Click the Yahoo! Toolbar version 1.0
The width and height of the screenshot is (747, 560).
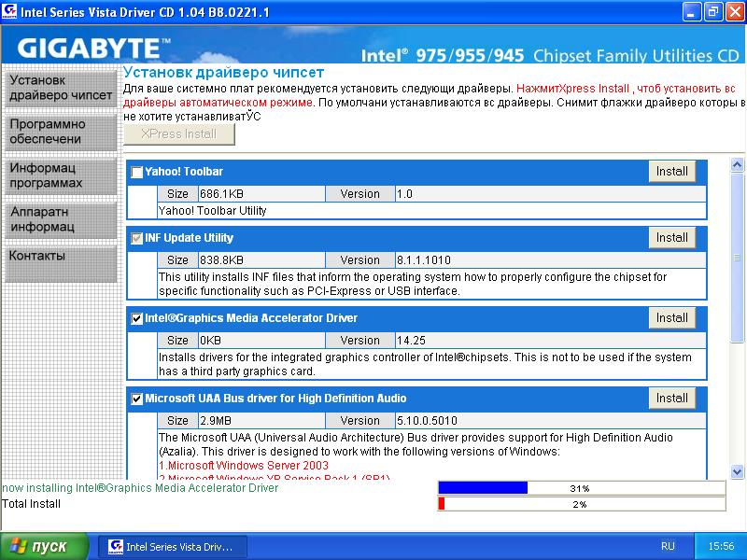point(404,194)
